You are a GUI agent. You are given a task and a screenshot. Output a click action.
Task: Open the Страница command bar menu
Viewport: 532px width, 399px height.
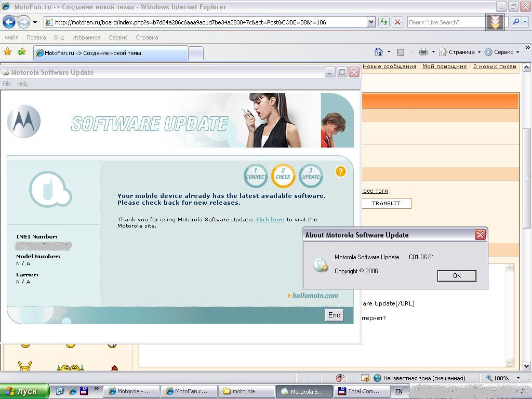tap(460, 52)
